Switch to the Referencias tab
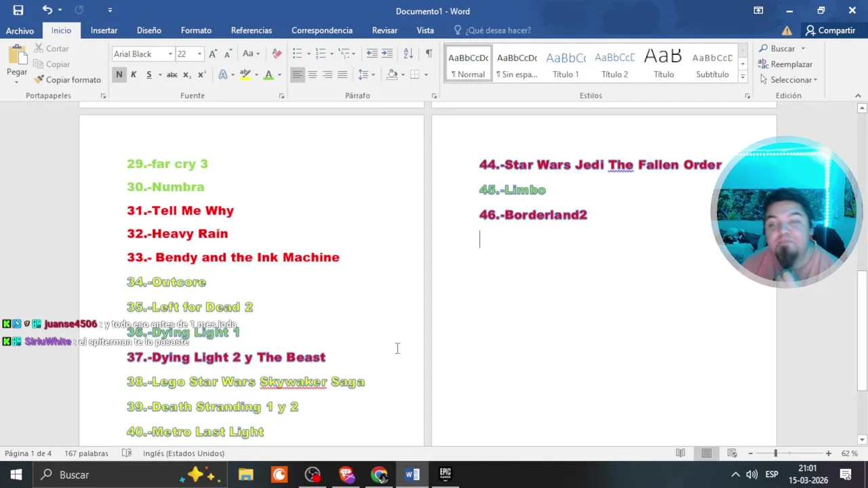The width and height of the screenshot is (868, 488). (x=252, y=30)
